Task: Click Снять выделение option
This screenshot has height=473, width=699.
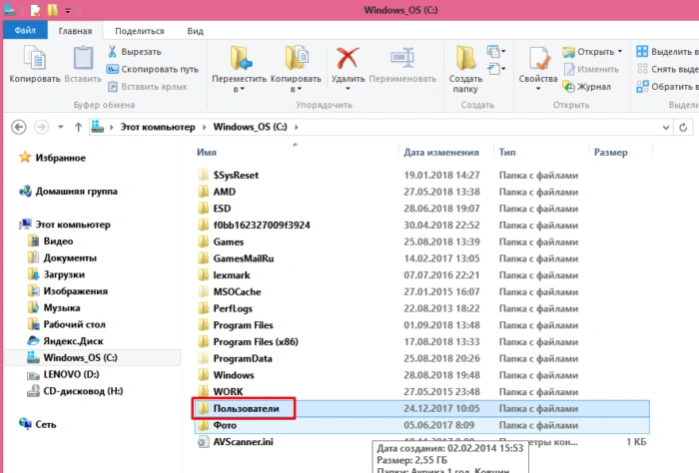Action: tap(667, 69)
